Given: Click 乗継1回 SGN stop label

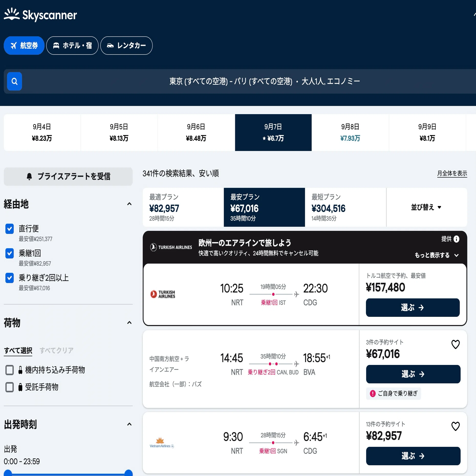Looking at the screenshot, I should tap(273, 451).
